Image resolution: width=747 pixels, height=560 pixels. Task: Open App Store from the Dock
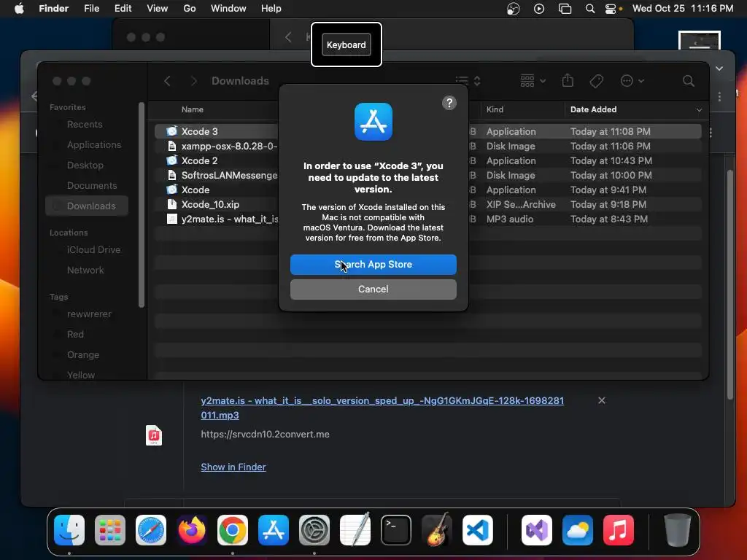(274, 530)
